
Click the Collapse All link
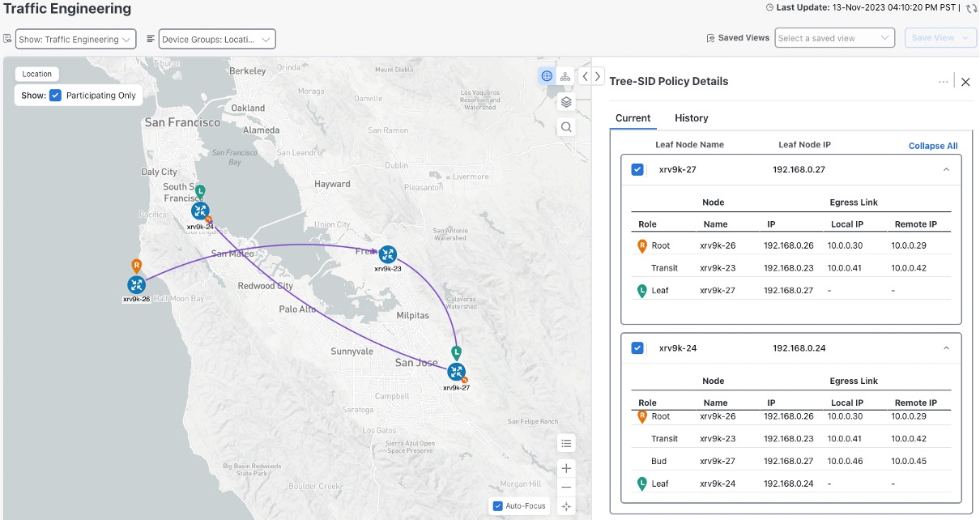(933, 146)
